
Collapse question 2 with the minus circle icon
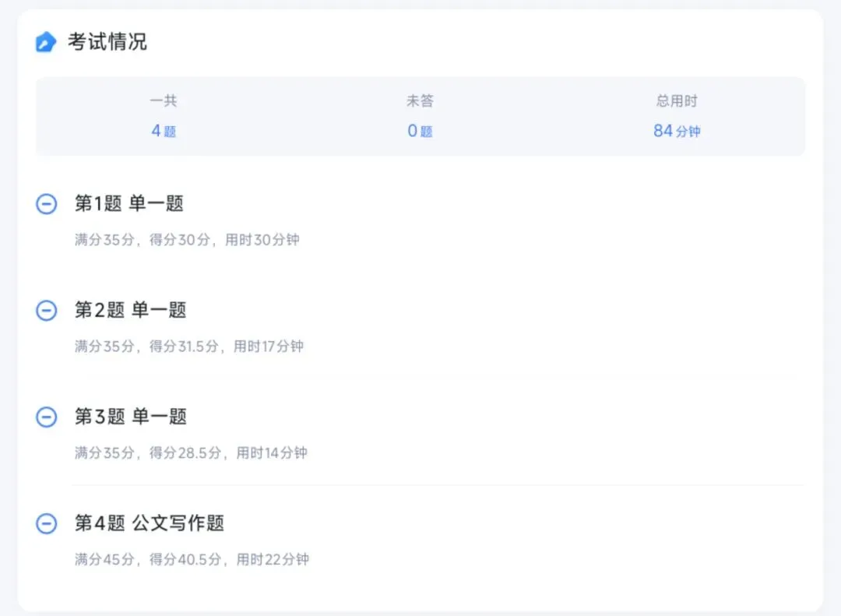point(47,310)
